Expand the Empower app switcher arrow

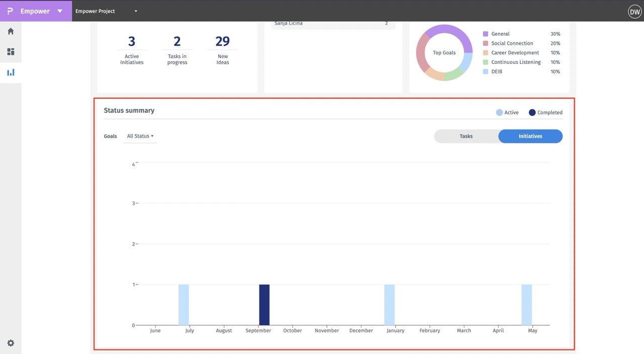[60, 11]
